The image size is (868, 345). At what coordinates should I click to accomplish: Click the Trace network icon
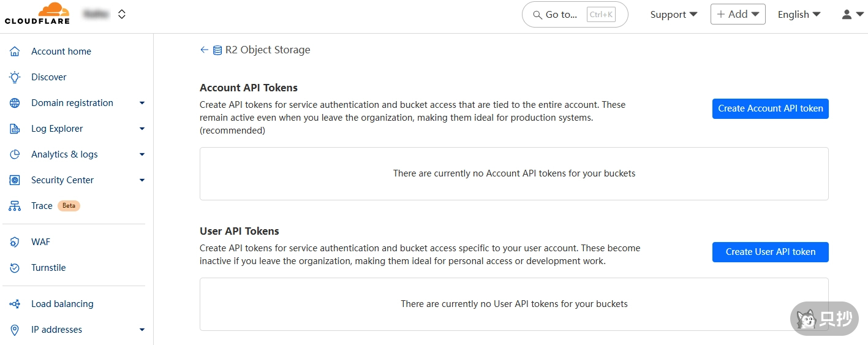15,206
